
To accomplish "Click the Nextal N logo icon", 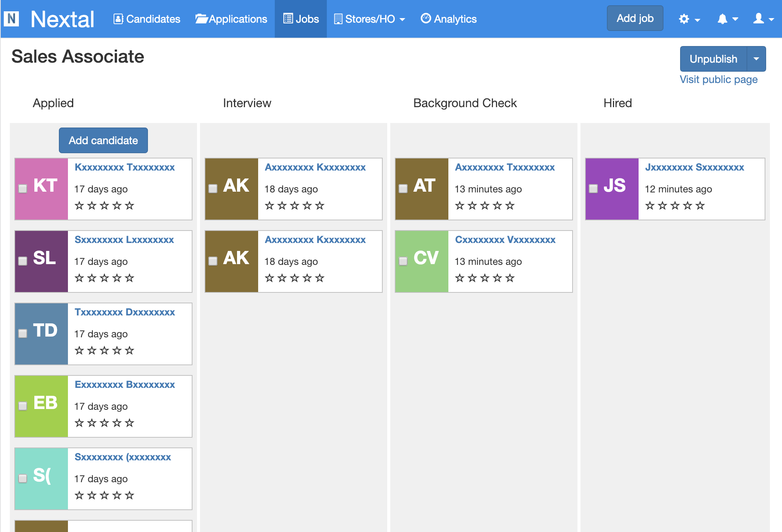I will click(x=11, y=18).
